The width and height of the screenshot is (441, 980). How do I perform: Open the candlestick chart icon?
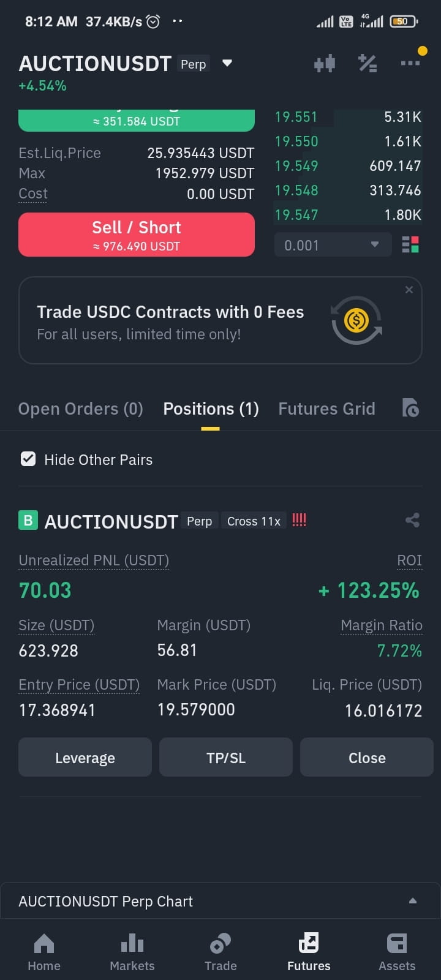coord(325,63)
